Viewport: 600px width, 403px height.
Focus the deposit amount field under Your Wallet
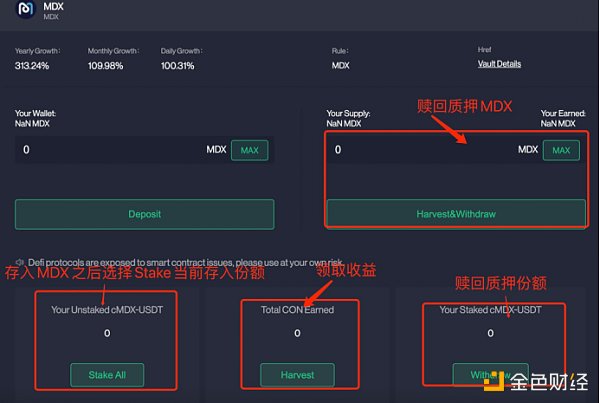110,150
